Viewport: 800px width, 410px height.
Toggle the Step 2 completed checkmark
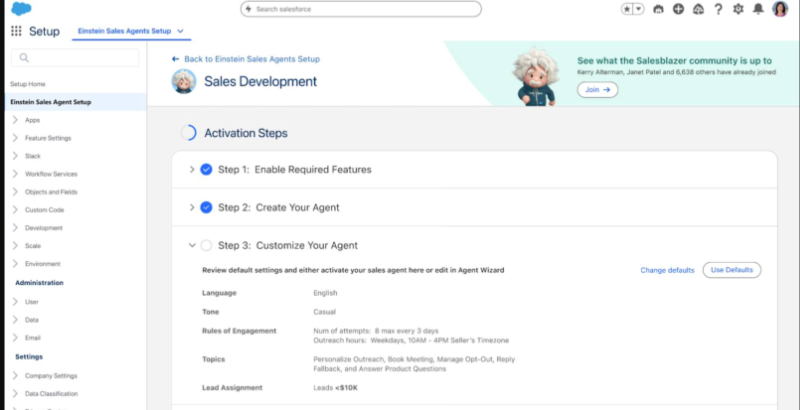coord(206,208)
